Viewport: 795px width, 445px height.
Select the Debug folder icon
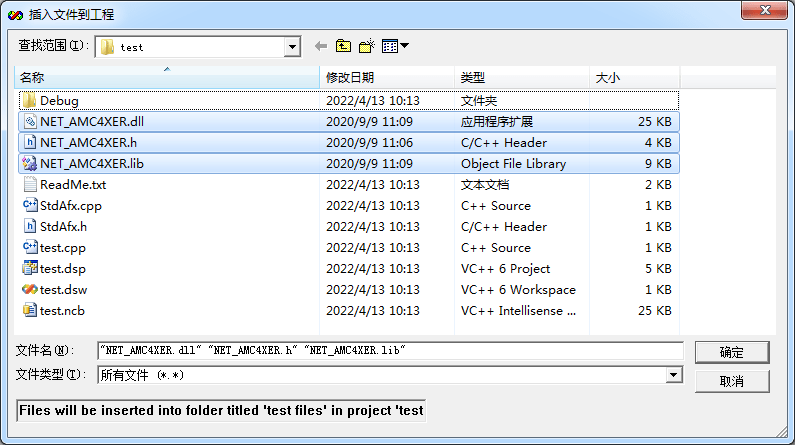(x=29, y=100)
